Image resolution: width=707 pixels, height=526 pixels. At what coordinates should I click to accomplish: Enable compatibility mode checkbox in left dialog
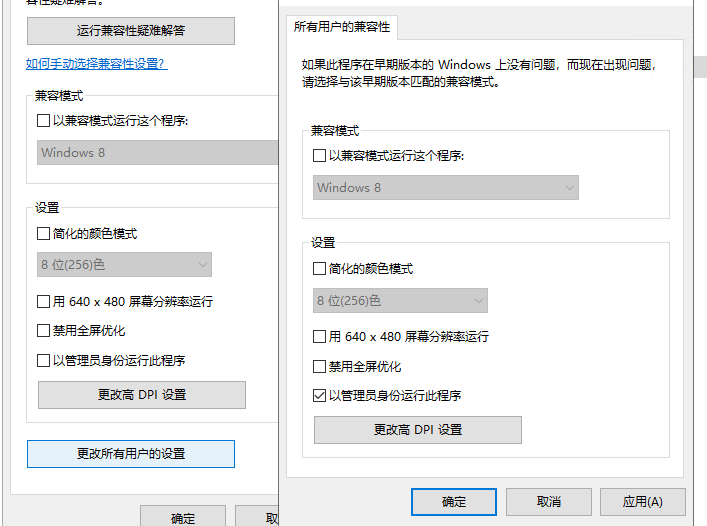(x=43, y=120)
